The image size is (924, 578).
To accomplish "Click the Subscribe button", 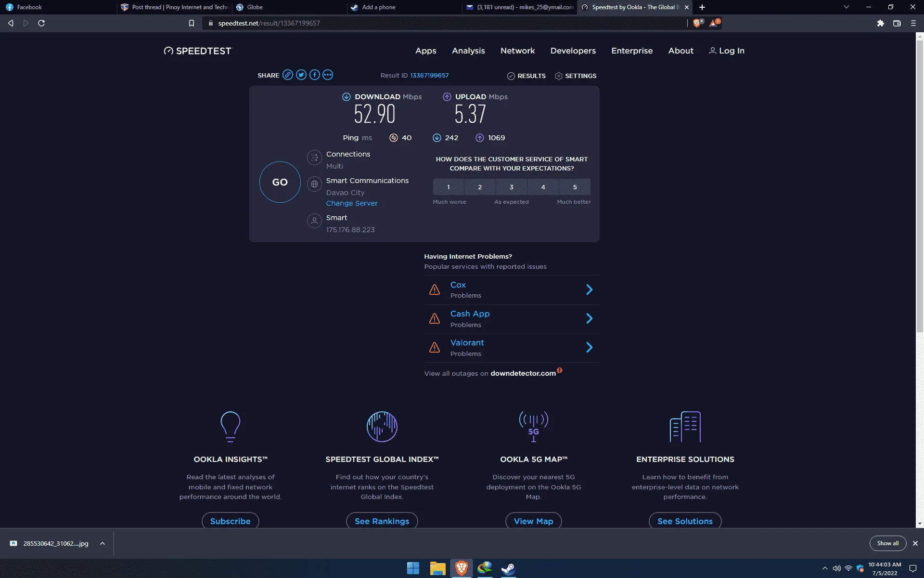I will point(230,521).
